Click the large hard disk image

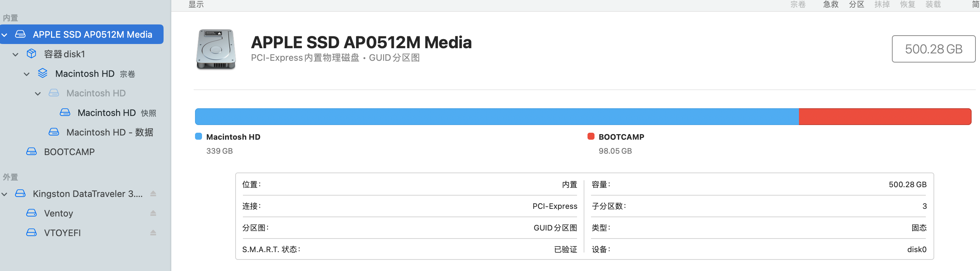click(216, 49)
